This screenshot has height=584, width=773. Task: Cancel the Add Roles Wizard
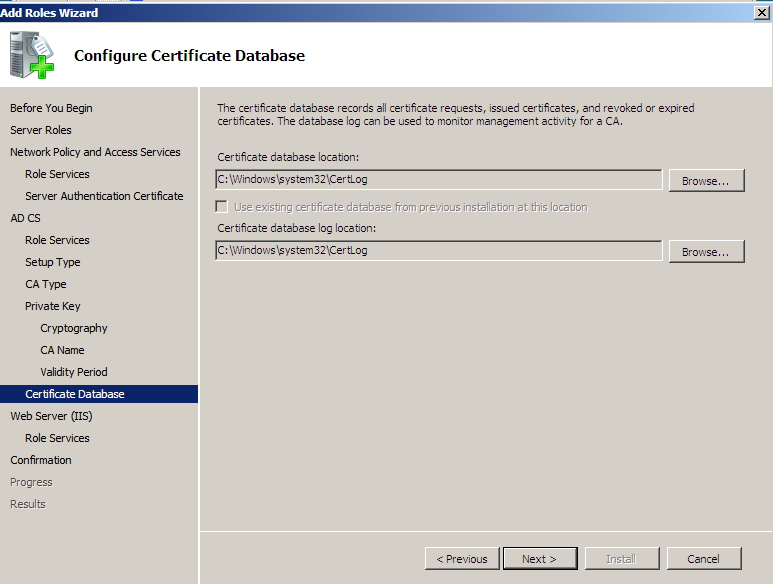point(703,559)
